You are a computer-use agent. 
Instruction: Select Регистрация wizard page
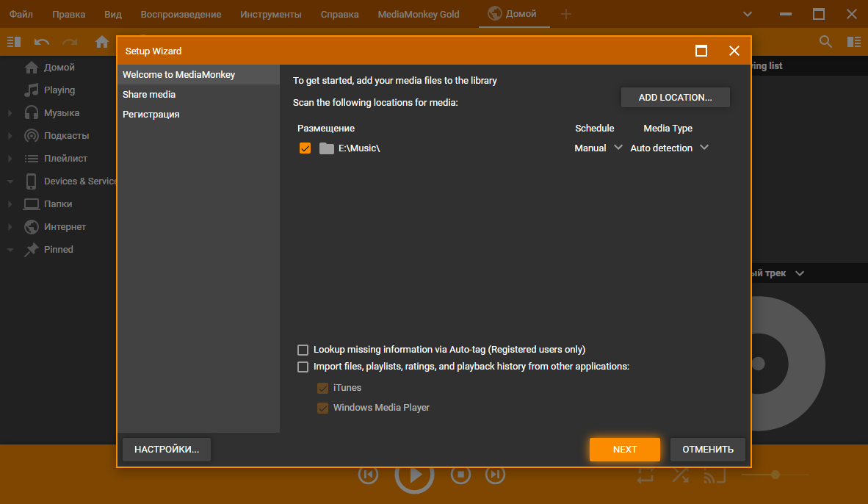click(x=198, y=115)
